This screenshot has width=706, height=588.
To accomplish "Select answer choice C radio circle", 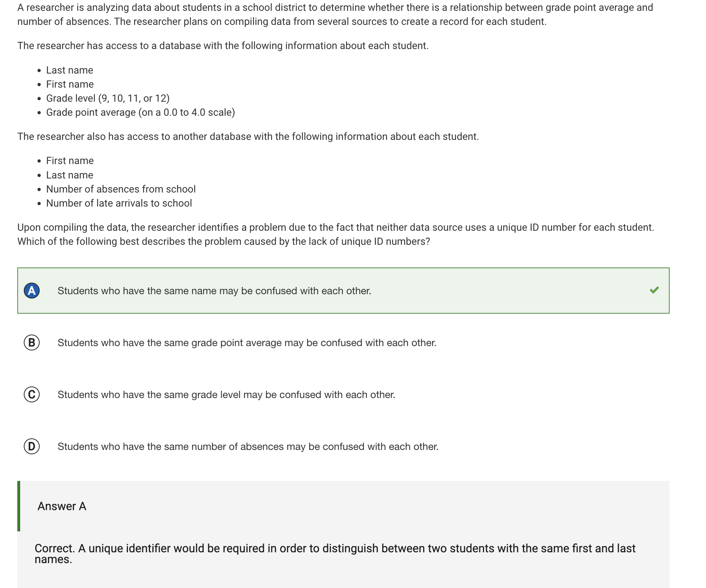I will 32,394.
